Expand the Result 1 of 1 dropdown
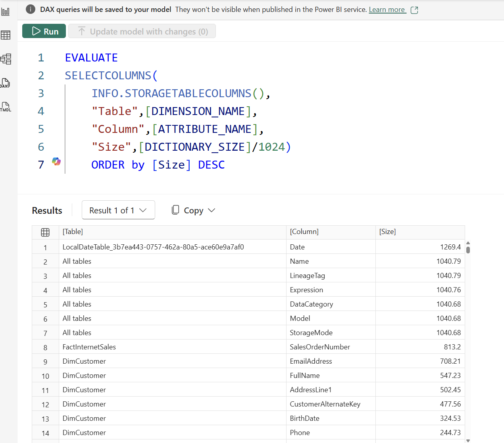 tap(118, 210)
